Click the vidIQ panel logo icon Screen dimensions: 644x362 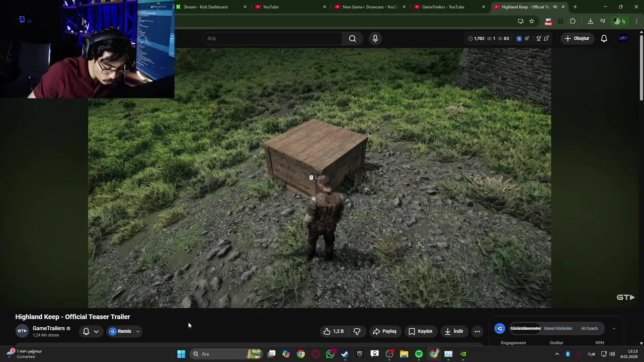[500, 328]
